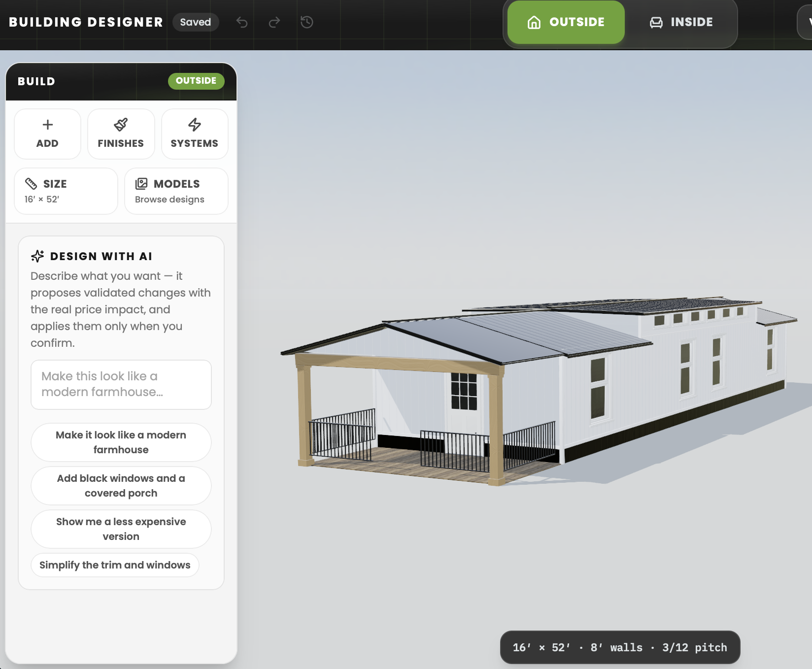The width and height of the screenshot is (812, 669).
Task: Click the AI prompt text input
Action: 121,385
